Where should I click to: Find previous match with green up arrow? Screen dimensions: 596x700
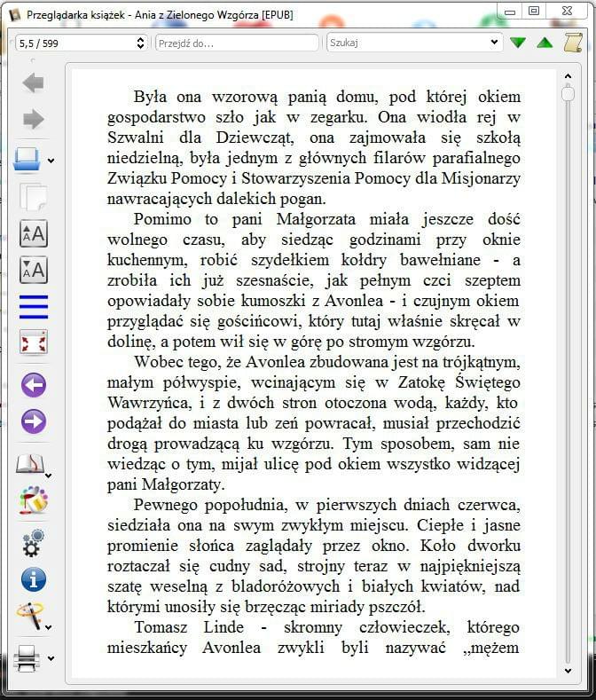pos(545,43)
